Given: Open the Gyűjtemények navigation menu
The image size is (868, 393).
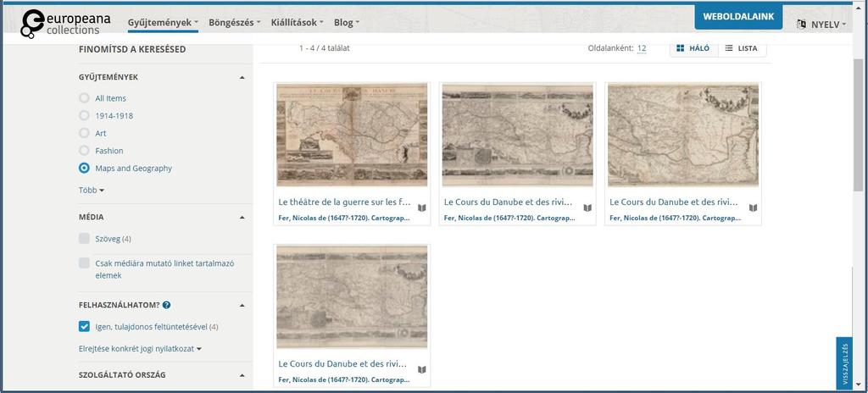Looking at the screenshot, I should 163,23.
